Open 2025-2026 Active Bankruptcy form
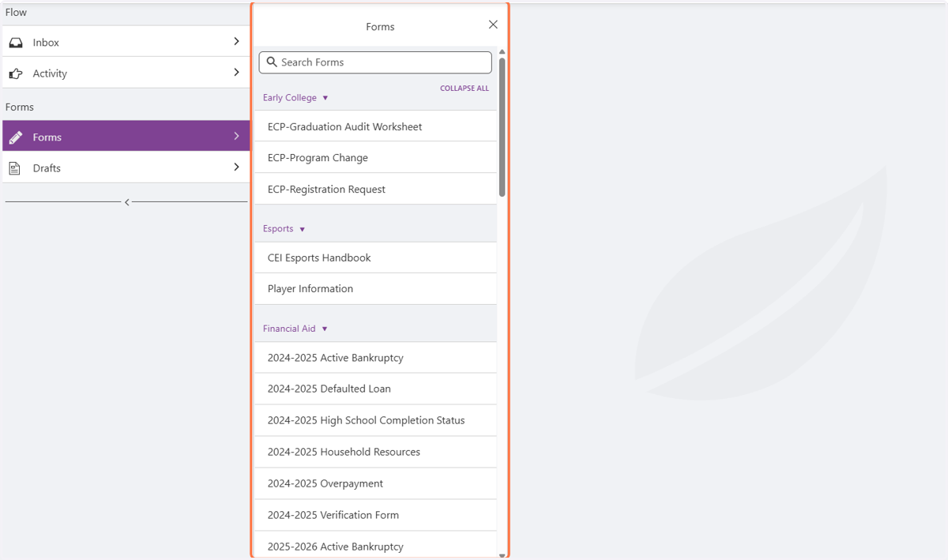This screenshot has height=560, width=948. coord(376,546)
